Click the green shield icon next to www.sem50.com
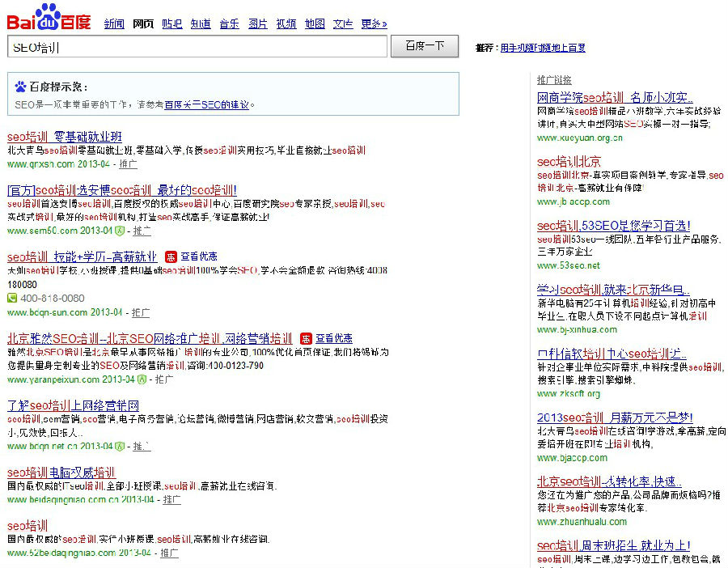The width and height of the screenshot is (728, 568). [x=120, y=231]
